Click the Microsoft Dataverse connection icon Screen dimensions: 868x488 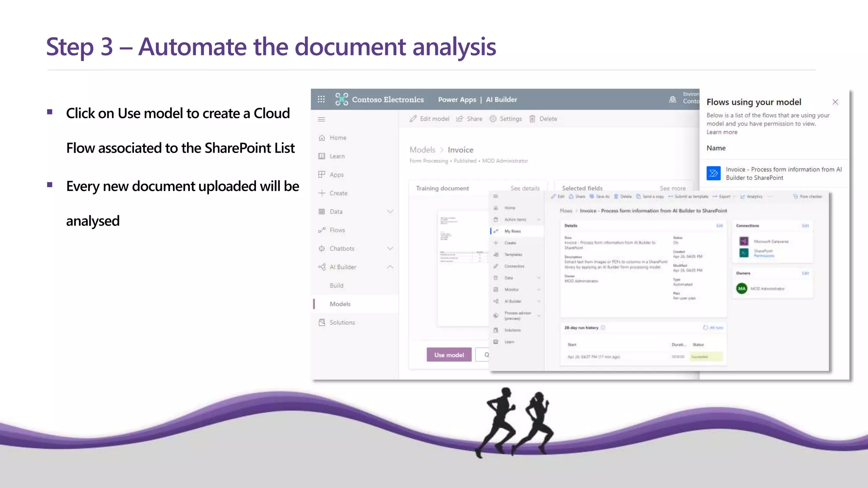pyautogui.click(x=744, y=241)
